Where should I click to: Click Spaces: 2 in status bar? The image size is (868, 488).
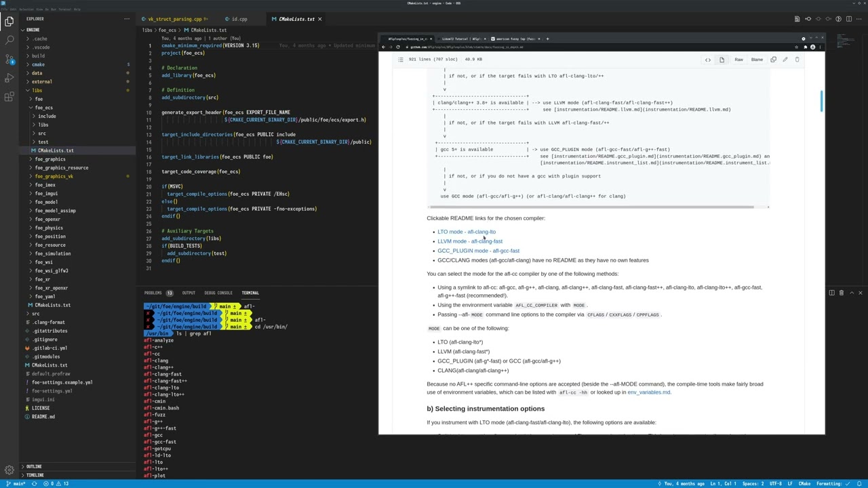pyautogui.click(x=753, y=483)
